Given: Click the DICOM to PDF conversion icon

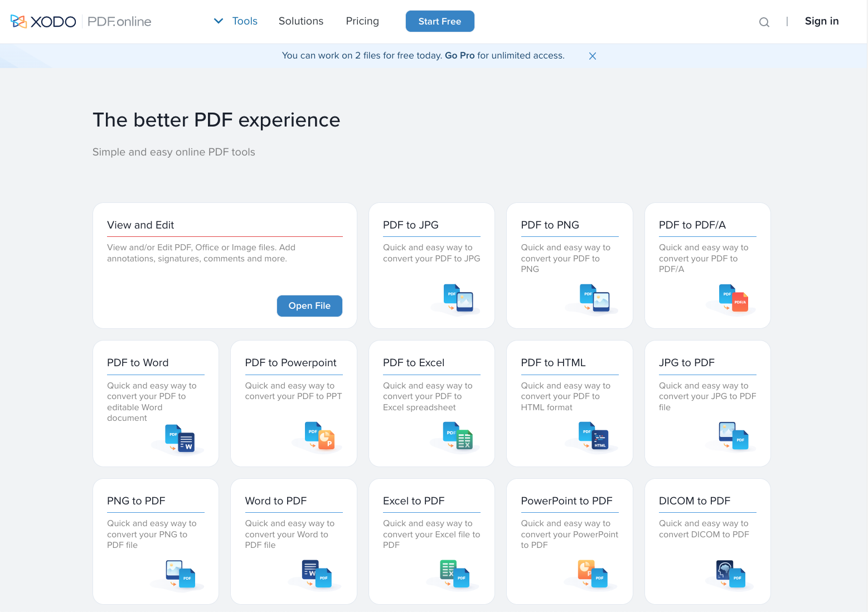Looking at the screenshot, I should pyautogui.click(x=730, y=574).
